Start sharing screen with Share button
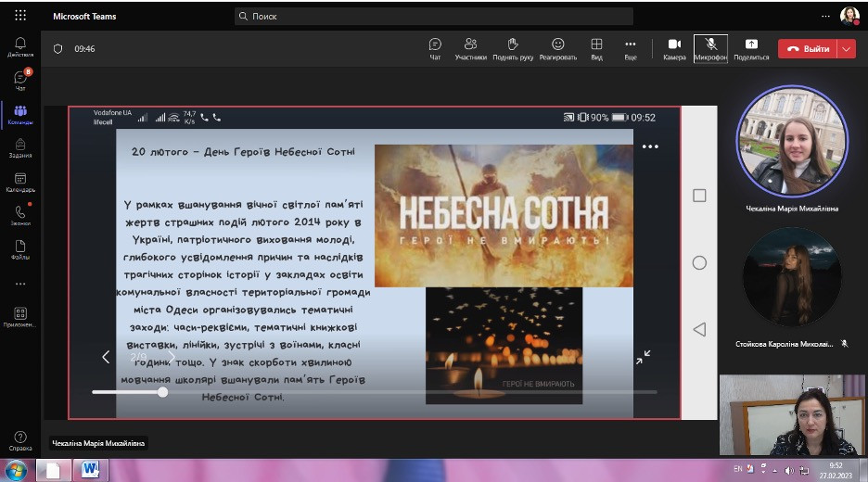The width and height of the screenshot is (868, 482). [751, 48]
